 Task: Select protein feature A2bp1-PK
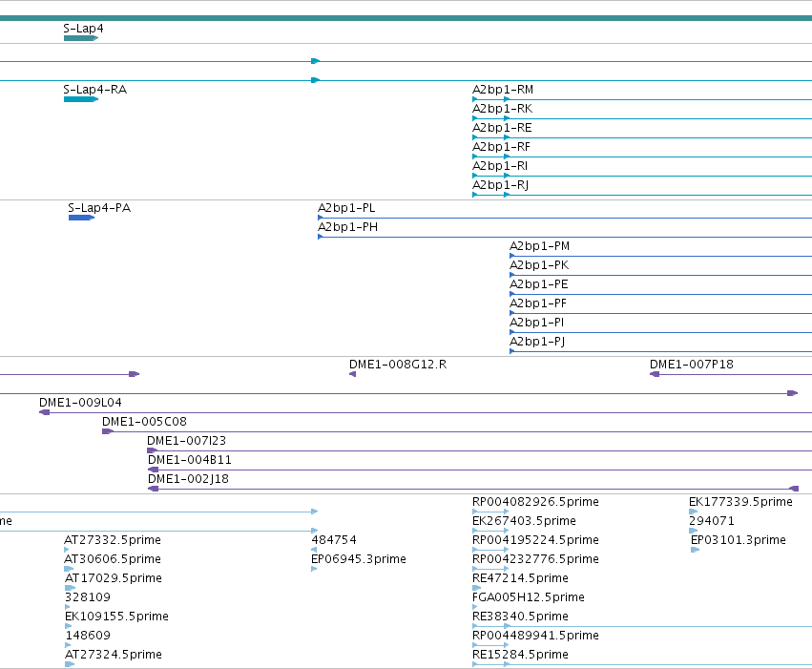click(x=539, y=265)
